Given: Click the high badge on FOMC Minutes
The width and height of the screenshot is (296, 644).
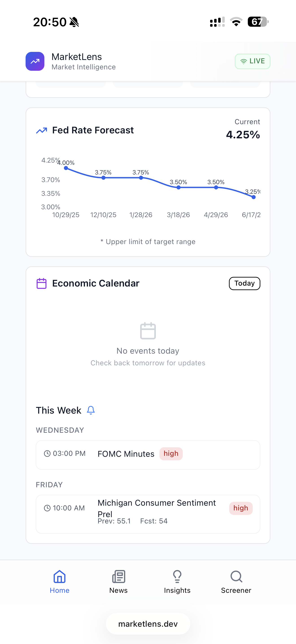Looking at the screenshot, I should 171,454.
